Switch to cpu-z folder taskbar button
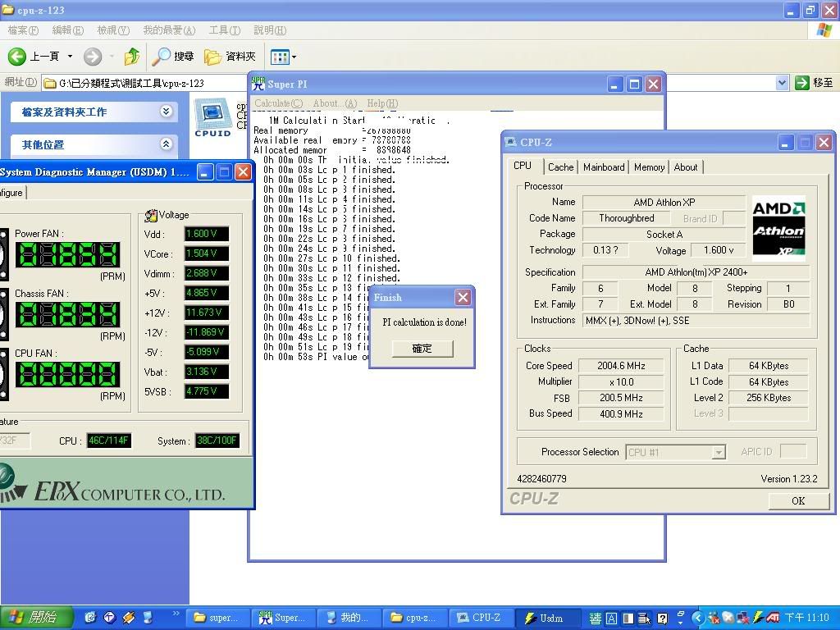 point(414,618)
